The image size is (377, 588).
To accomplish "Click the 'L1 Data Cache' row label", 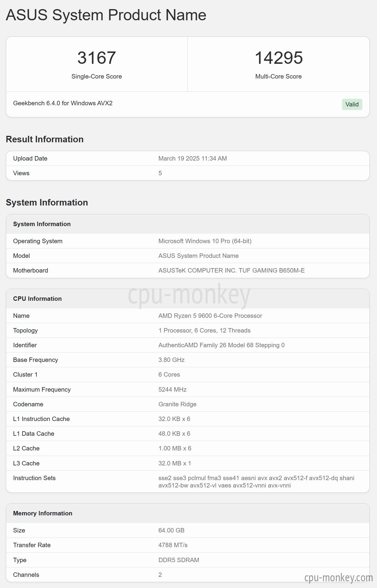I will 34,434.
